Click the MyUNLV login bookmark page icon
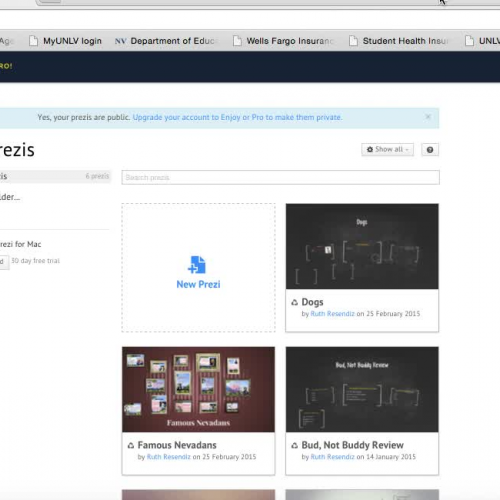The width and height of the screenshot is (500, 500). (x=33, y=41)
